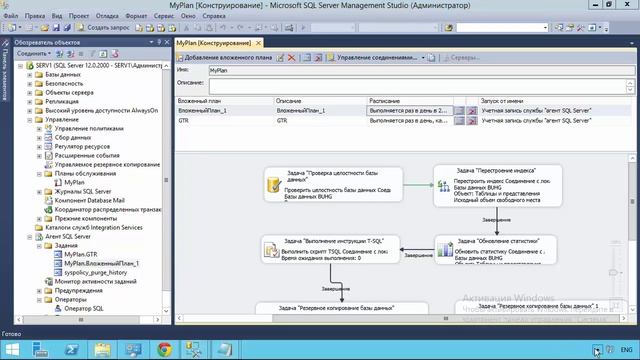This screenshot has width=640, height=360.
Task: Click disconnect icon in Object Explorer toolbar
Action: point(71,53)
